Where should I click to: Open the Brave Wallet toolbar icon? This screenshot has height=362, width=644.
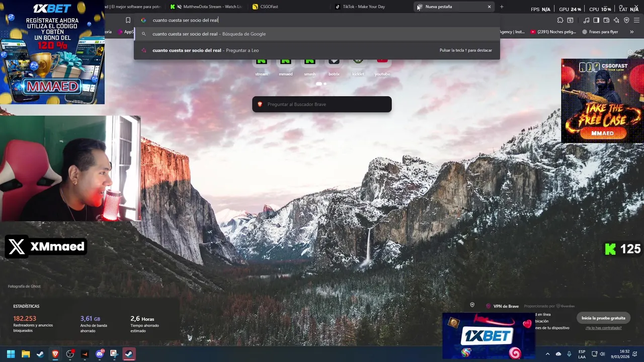(606, 20)
